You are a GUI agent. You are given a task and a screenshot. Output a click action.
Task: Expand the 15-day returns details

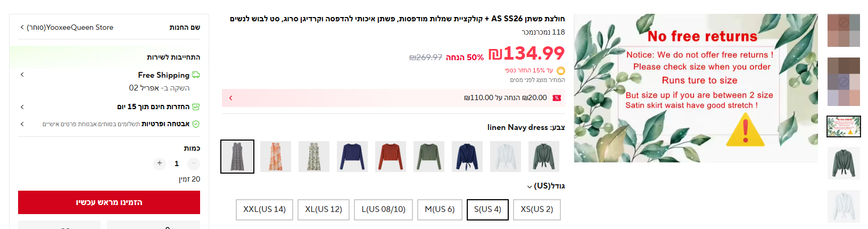(22, 107)
